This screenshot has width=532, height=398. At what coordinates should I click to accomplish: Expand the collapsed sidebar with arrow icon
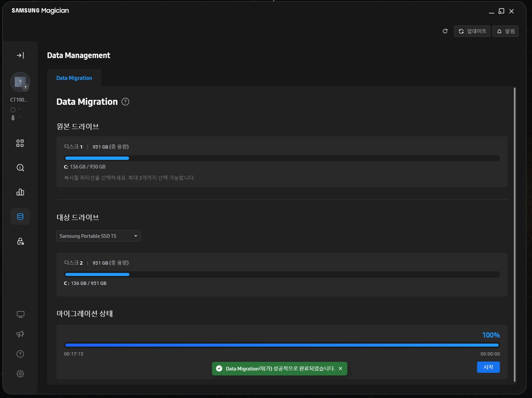tap(20, 55)
